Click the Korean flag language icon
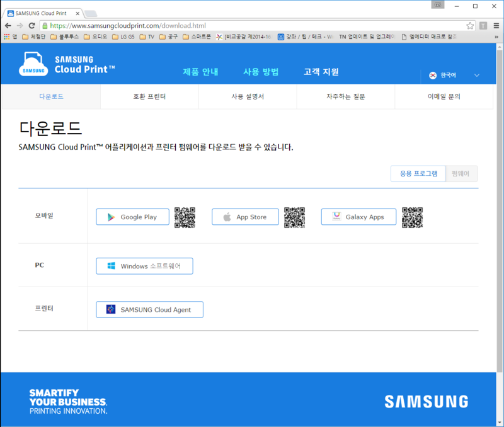Screen dimensions: 504x427 [433, 75]
